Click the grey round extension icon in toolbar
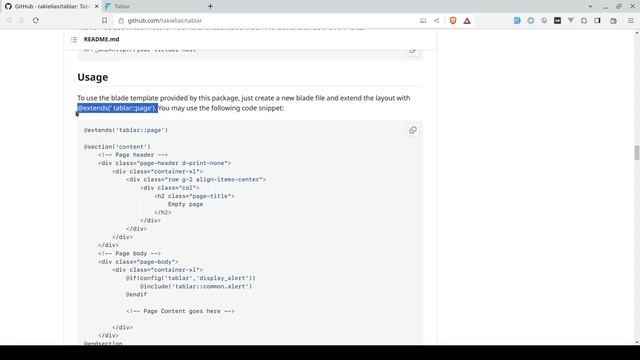 [544, 20]
